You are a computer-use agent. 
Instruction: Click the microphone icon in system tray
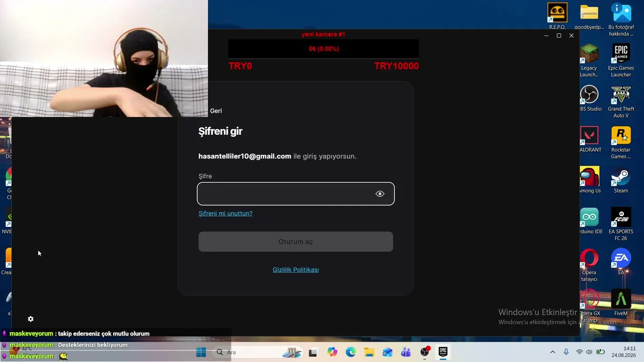click(566, 352)
